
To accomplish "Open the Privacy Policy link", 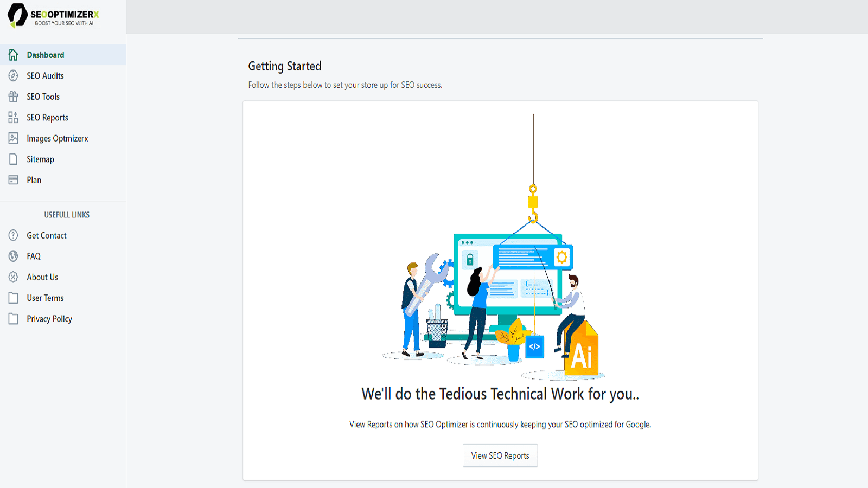I will (49, 319).
